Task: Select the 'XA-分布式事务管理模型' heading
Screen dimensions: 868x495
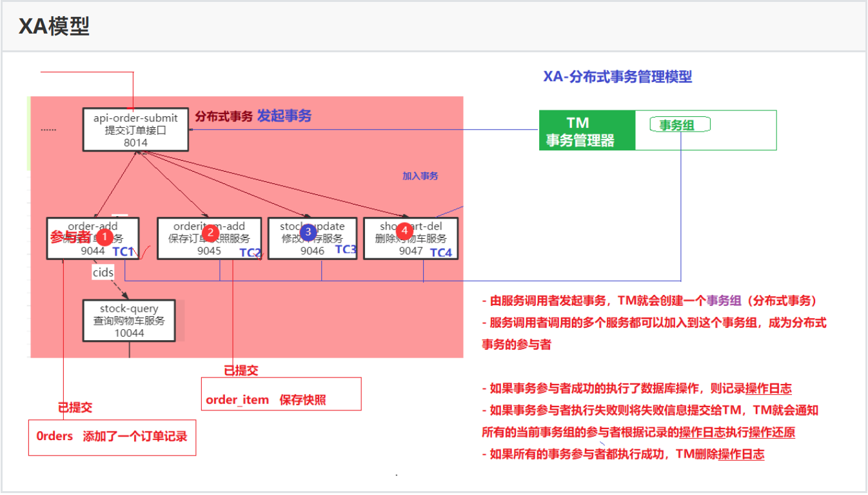Action: click(618, 76)
